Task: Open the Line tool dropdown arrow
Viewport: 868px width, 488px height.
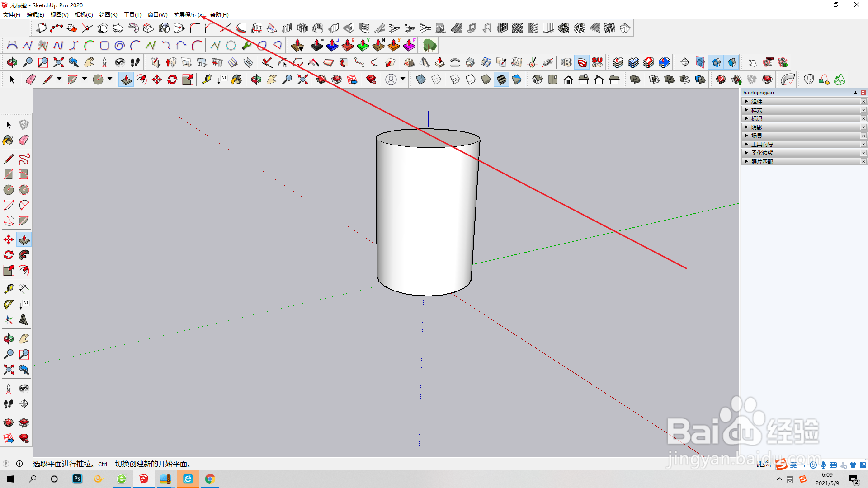Action: (x=59, y=79)
